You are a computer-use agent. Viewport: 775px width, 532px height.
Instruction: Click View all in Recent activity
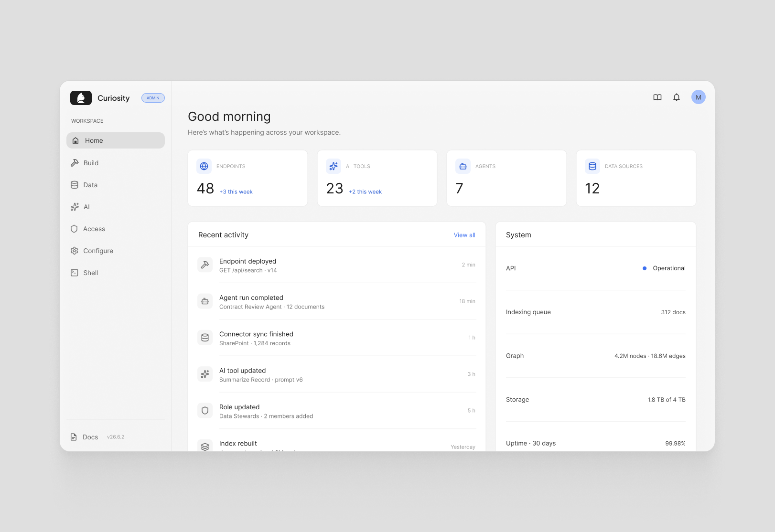[x=464, y=235]
